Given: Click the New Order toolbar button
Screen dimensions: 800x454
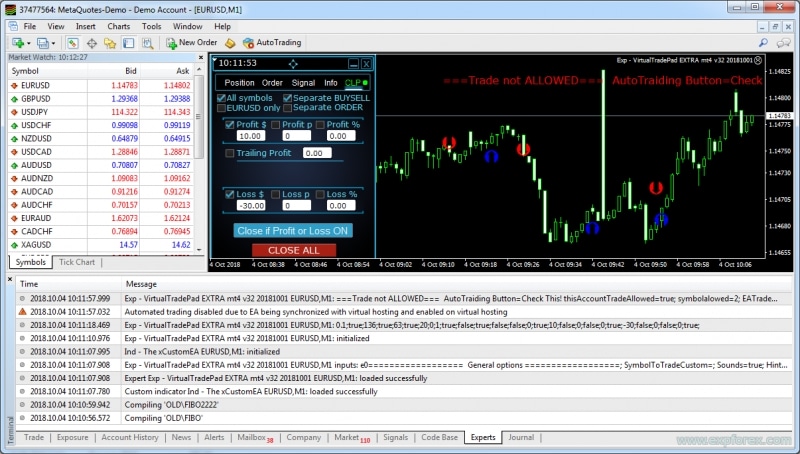Looking at the screenshot, I should coord(192,43).
